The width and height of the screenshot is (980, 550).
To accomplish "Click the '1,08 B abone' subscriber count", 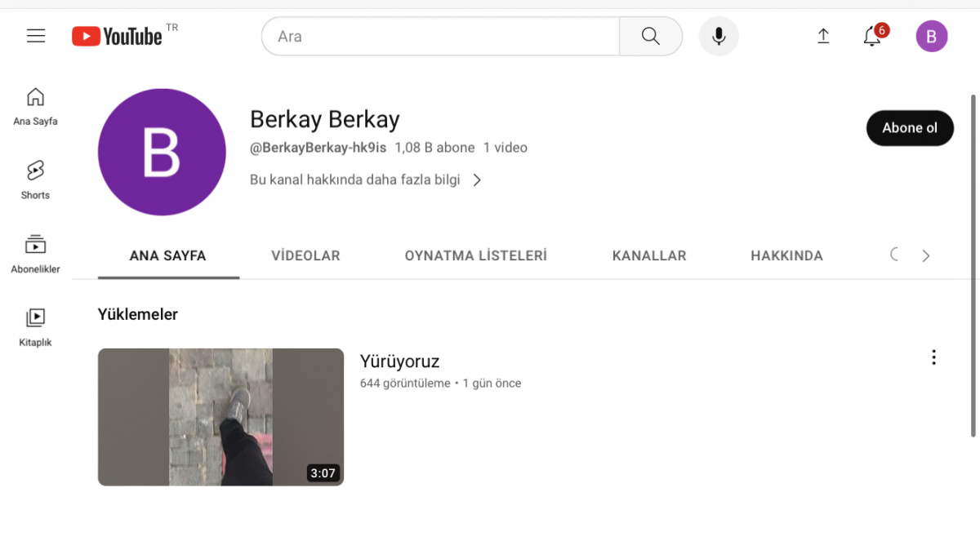I will pyautogui.click(x=434, y=148).
